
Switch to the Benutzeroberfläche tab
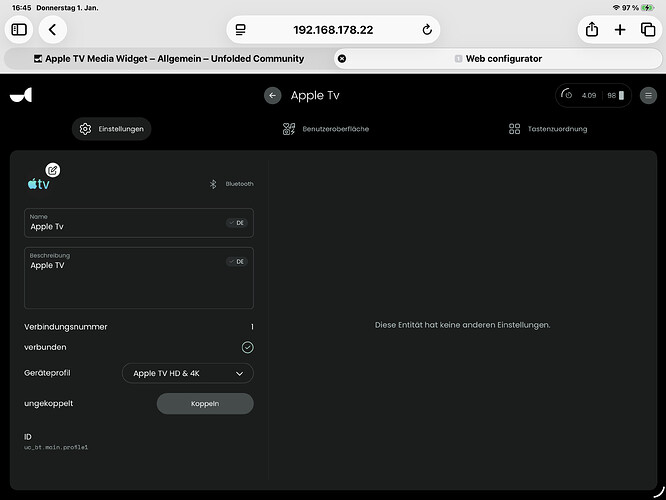pyautogui.click(x=326, y=129)
